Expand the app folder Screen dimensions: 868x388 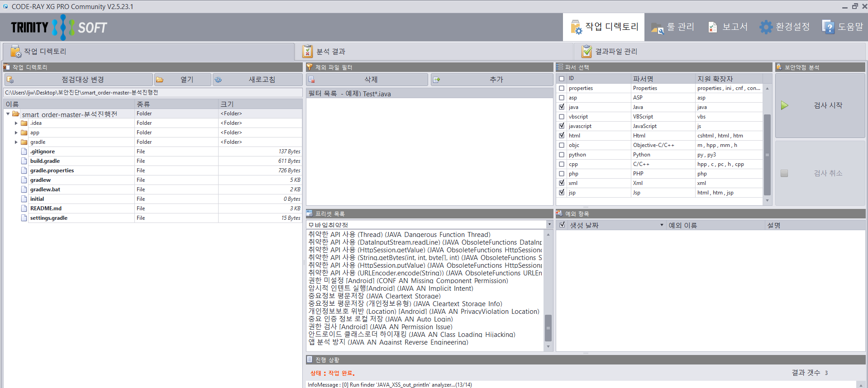pos(16,132)
